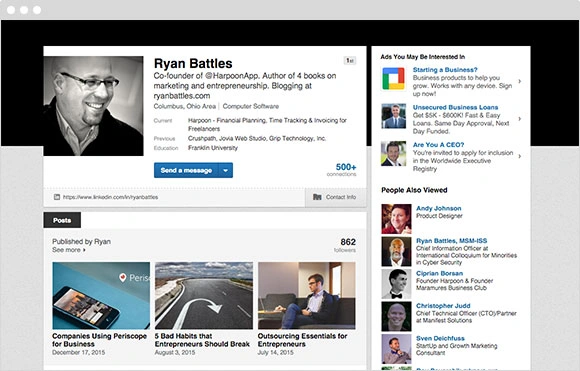The height and width of the screenshot is (371, 580).
Task: Click the Send a message button
Action: [186, 170]
